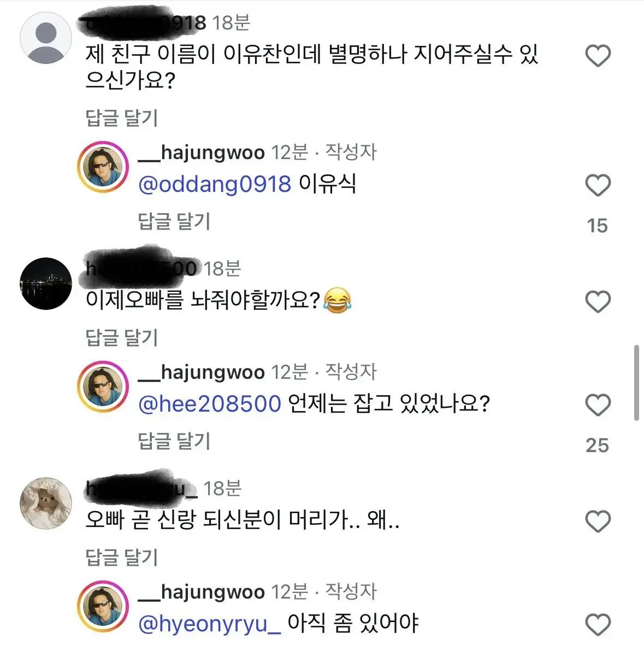
Task: Reply to the 이유식 author reply
Action: [174, 221]
